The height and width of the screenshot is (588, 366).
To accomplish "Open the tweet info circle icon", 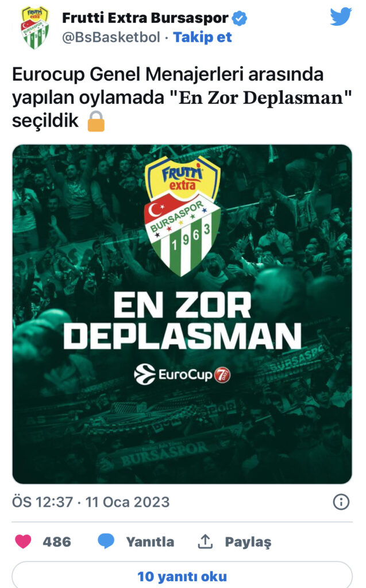I will [341, 502].
